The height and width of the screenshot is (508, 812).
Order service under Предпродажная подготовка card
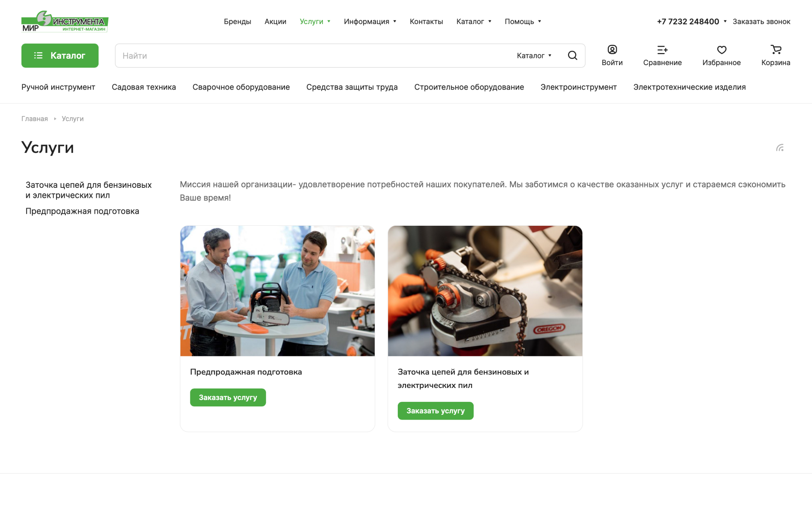coord(228,397)
